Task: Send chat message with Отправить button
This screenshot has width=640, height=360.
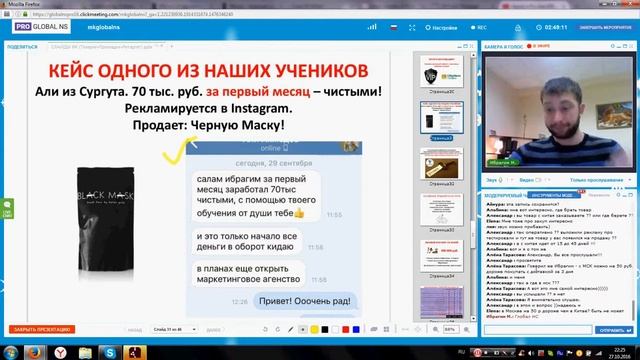Action: 613,330
